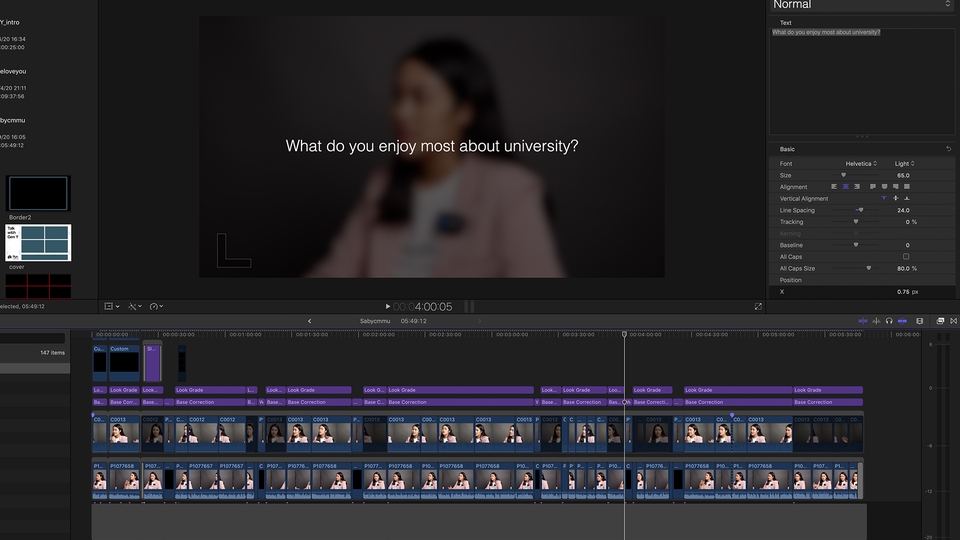Image resolution: width=960 pixels, height=540 pixels.
Task: Click the Size value 65.0
Action: (903, 175)
